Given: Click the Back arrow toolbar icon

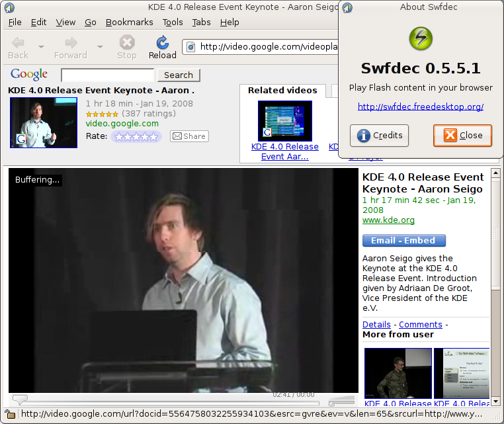Looking at the screenshot, I should point(18,42).
